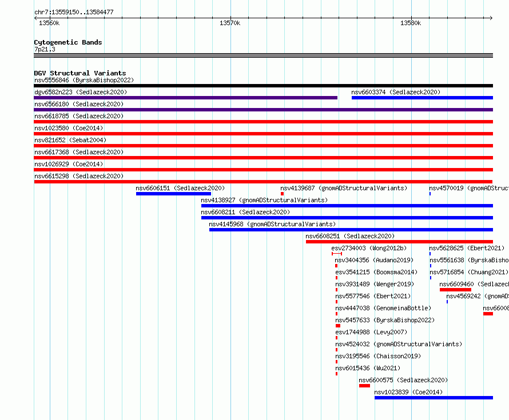Click the blue bar under nsv6603374

[x=422, y=98]
